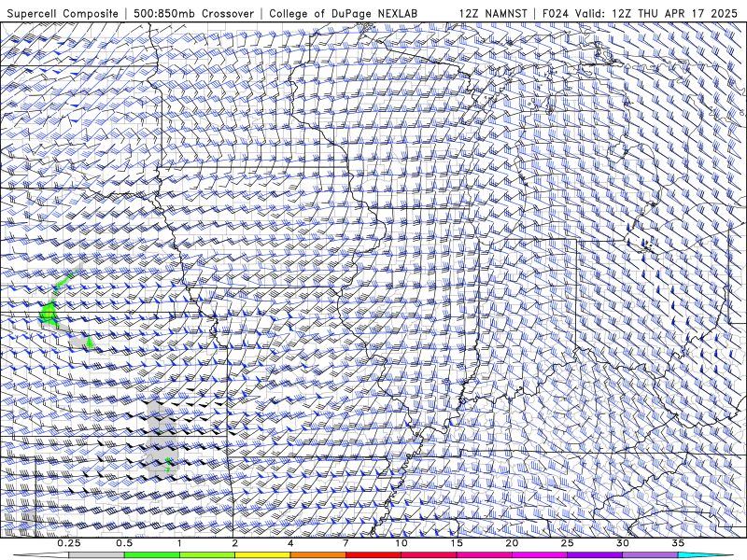Screen dimensions: 747x560
Task: Click the "F024" forecast hour text
Action: coord(557,14)
